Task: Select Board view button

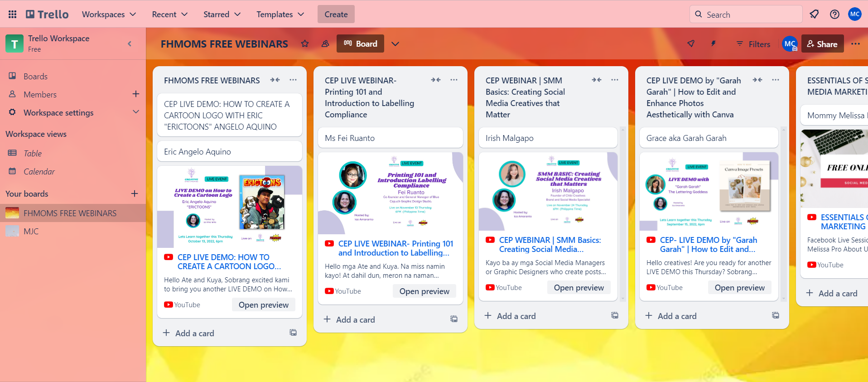Action: [x=360, y=44]
